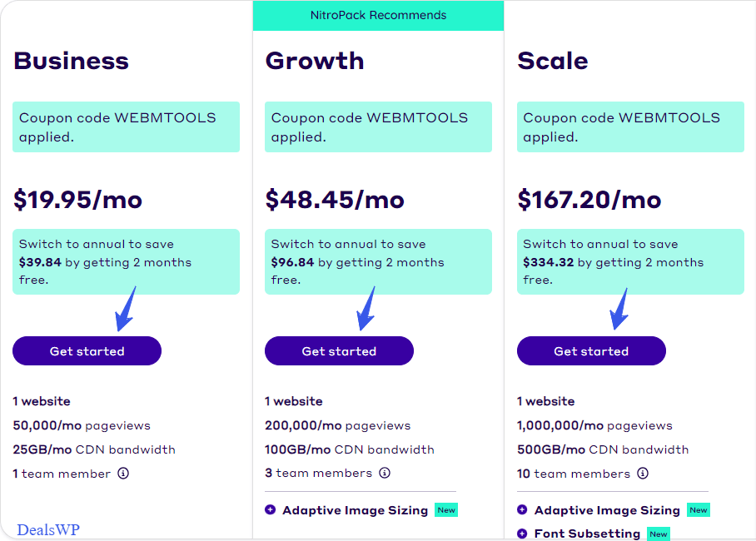Show the info tooltip for 10 team members
756x541 pixels.
point(643,474)
